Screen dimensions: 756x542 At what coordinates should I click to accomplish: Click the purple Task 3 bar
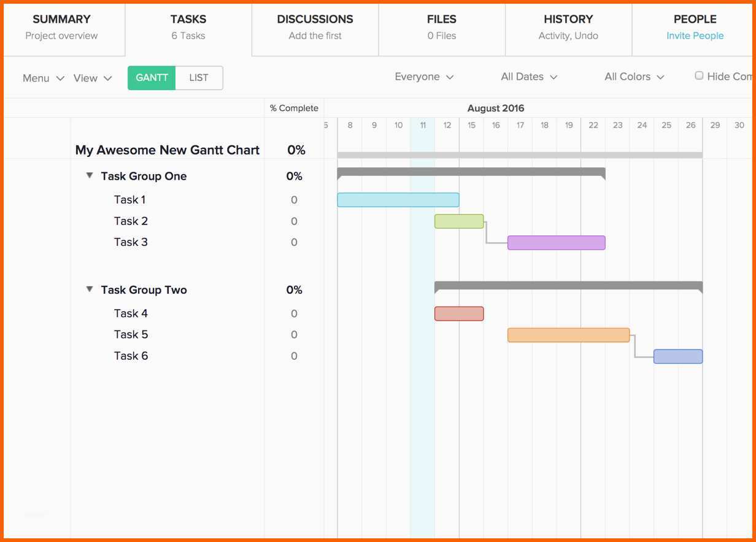tap(557, 243)
